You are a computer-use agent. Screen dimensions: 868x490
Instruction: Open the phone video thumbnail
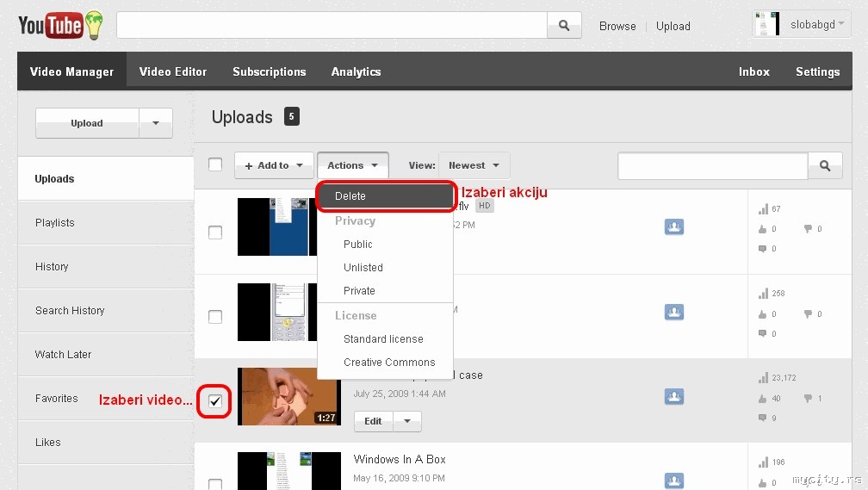click(x=277, y=312)
